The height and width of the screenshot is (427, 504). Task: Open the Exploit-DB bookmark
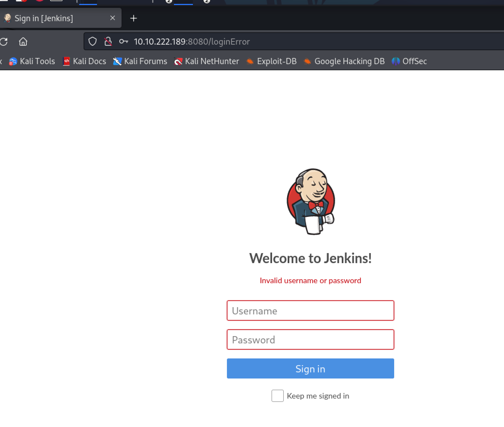click(x=272, y=61)
